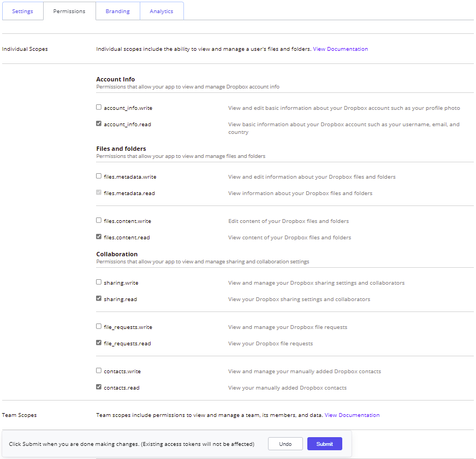
Task: Check the sharing.write permission
Action: [x=99, y=283]
